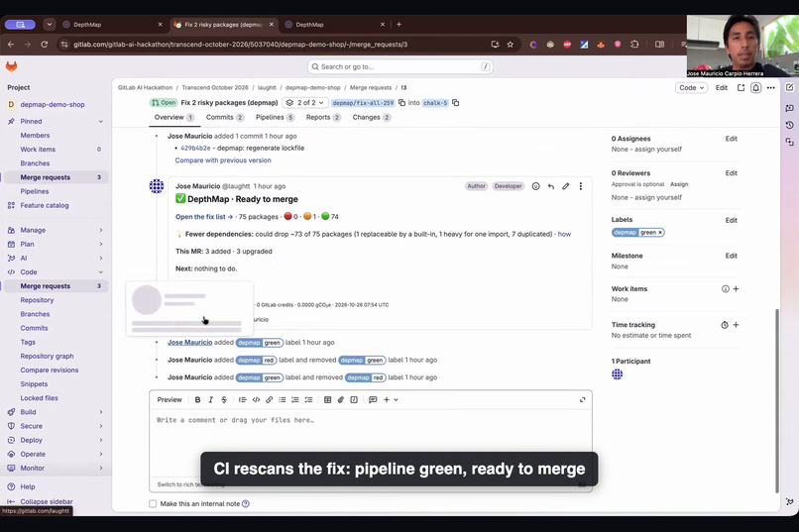Open the fix list link
Viewport: 799px width, 532px height.
204,217
